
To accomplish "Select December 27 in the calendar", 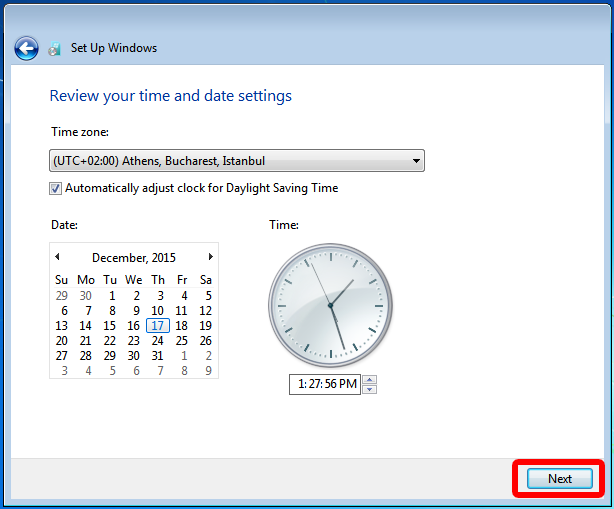I will coord(61,356).
